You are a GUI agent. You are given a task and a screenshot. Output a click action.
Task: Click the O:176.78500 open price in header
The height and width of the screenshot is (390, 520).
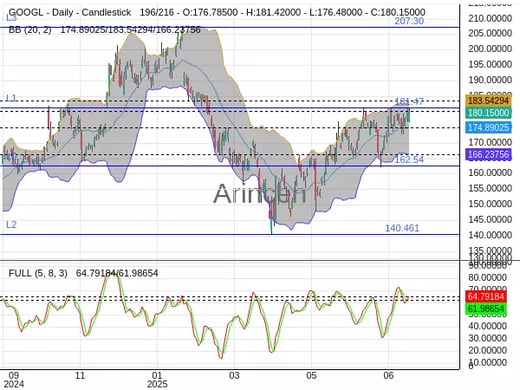click(209, 13)
